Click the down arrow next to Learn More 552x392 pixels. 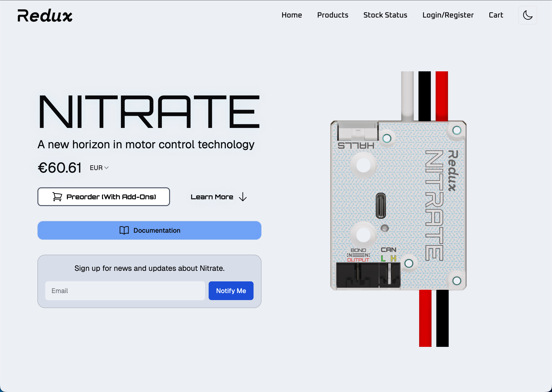pyautogui.click(x=243, y=197)
